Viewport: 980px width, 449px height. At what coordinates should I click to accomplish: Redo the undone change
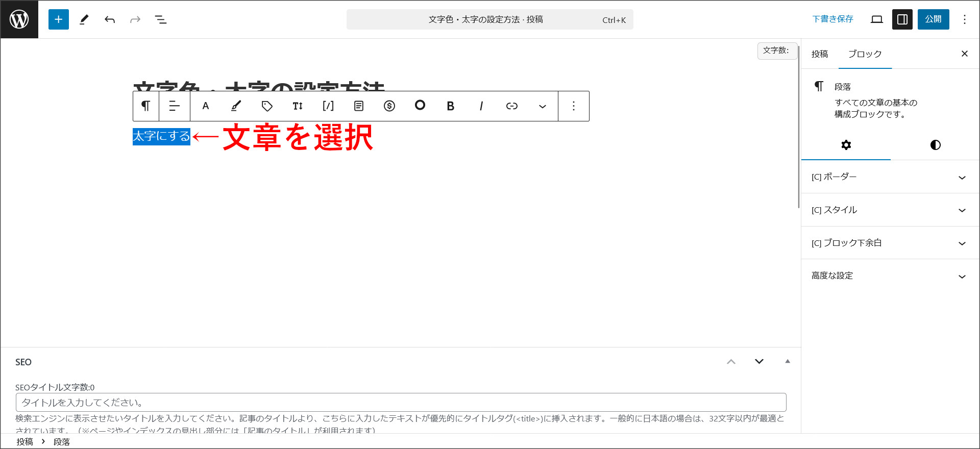point(135,19)
